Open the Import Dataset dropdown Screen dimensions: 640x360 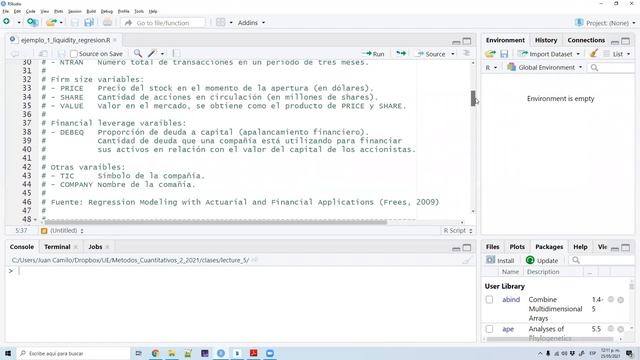[549, 54]
